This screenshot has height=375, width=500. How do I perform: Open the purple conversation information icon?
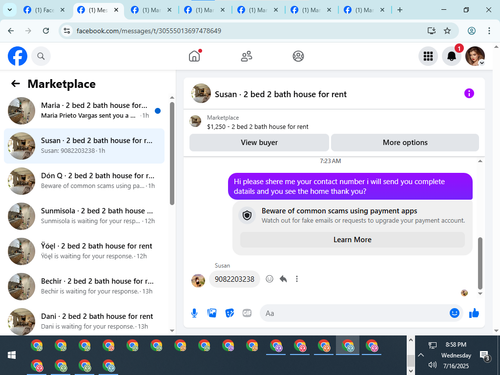[469, 93]
